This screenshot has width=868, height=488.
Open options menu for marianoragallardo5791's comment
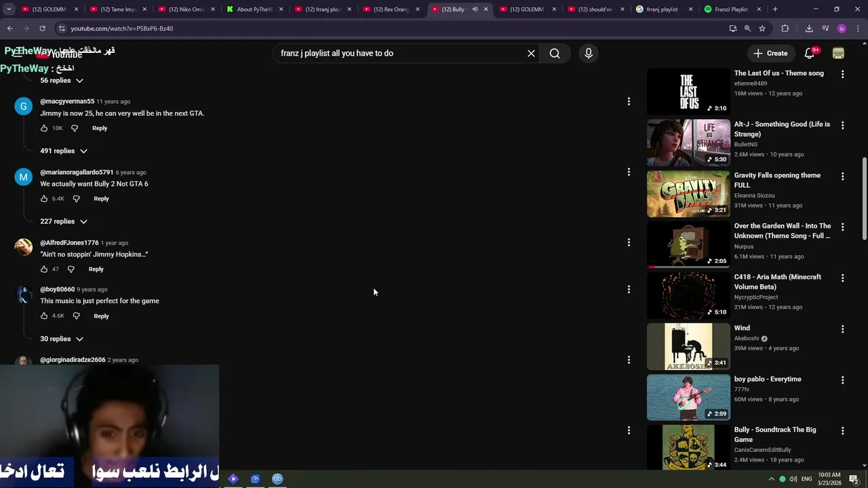(x=629, y=172)
